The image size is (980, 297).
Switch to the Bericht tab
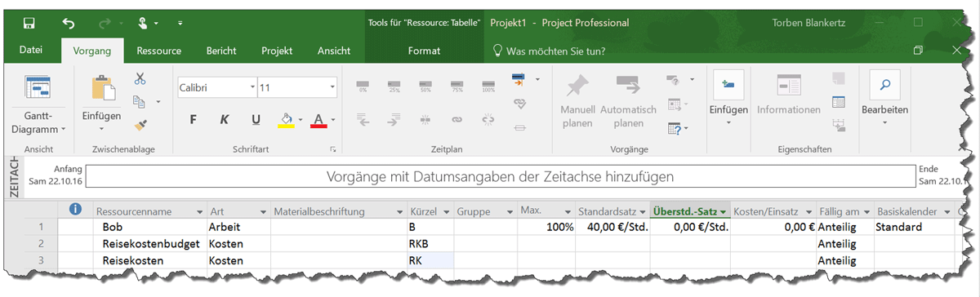tap(221, 51)
